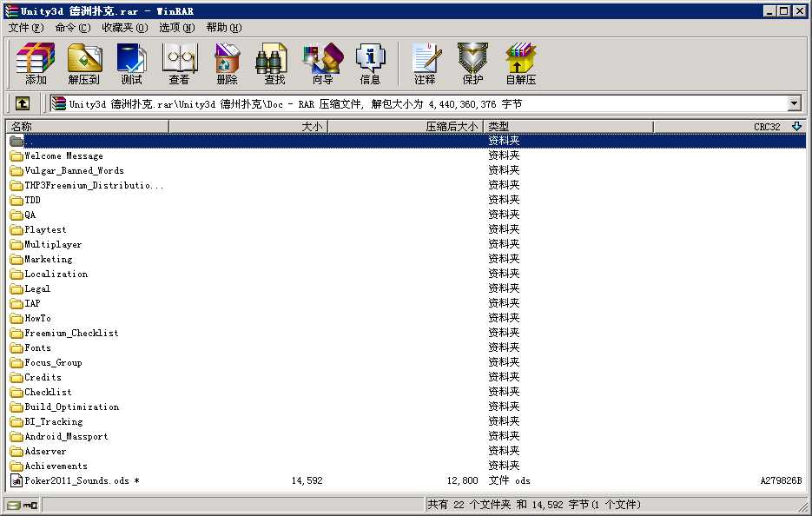Select the parent directory ".." row
Screen dimensions: 812x516
tap(407, 141)
